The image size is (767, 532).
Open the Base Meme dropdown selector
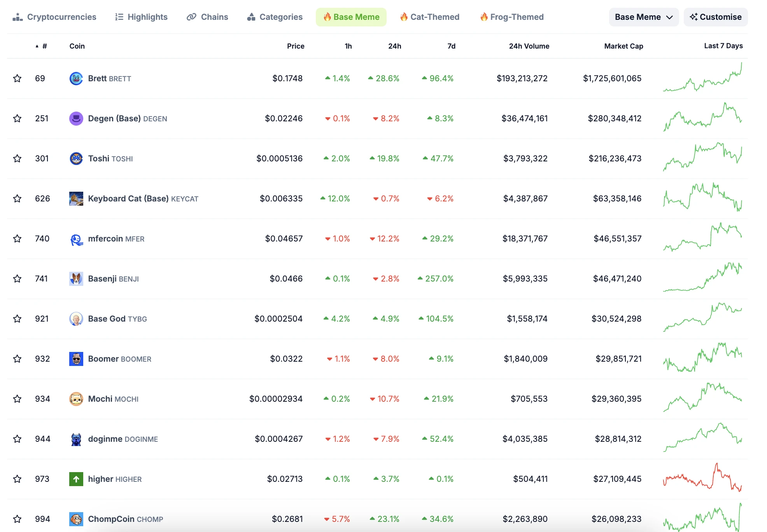(643, 17)
